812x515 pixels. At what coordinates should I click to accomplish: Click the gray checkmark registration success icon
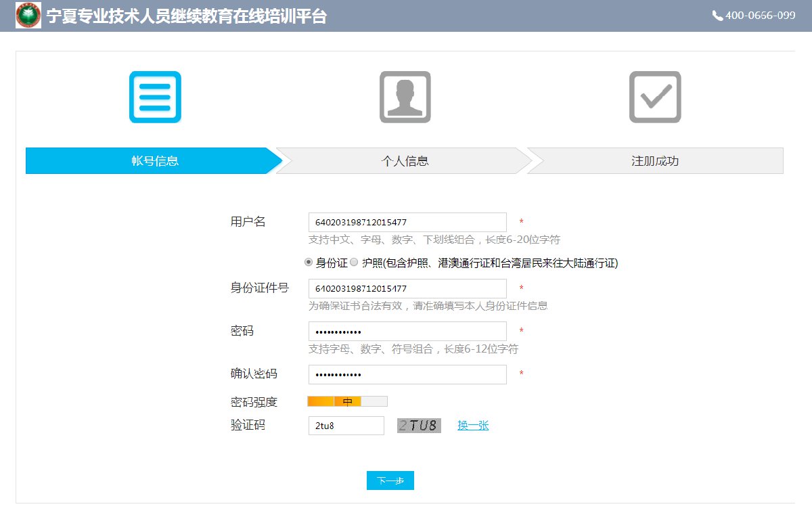pos(654,97)
